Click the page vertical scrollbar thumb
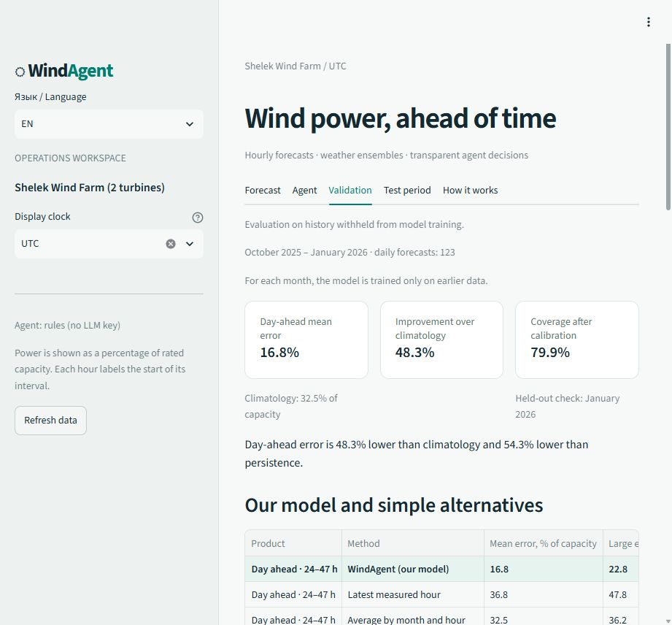Viewport: 672px width, 625px height. click(668, 126)
